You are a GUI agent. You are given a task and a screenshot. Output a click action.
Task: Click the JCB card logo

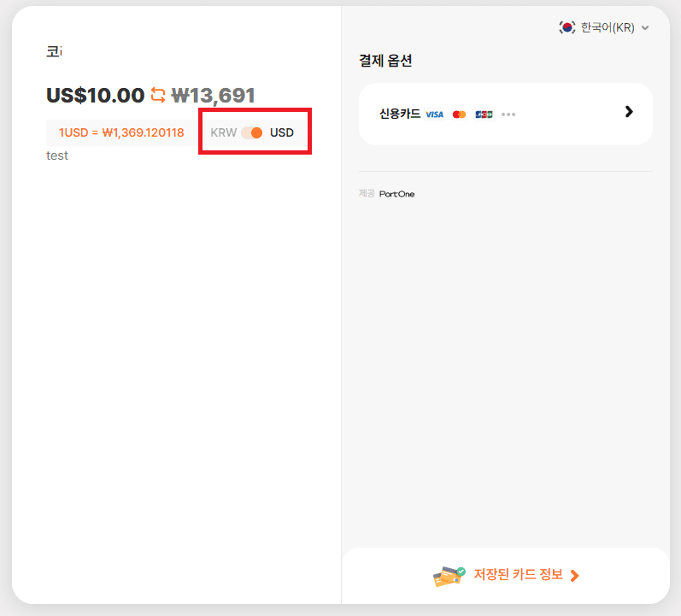point(484,114)
